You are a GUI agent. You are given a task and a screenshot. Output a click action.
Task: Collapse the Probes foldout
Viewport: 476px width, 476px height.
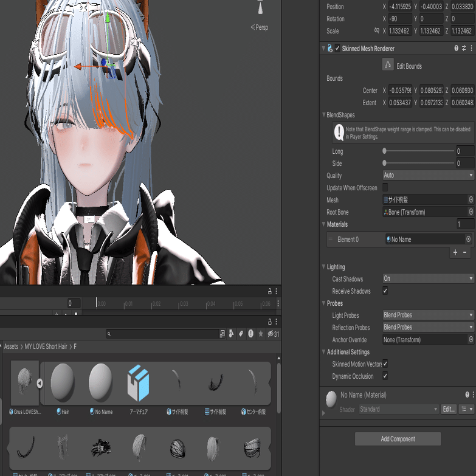click(323, 303)
